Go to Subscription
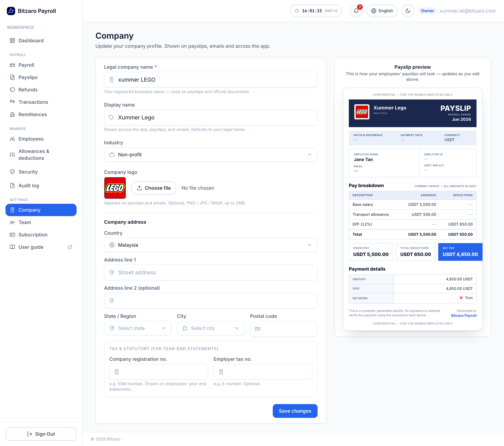The height and width of the screenshot is (446, 504). point(41,235)
